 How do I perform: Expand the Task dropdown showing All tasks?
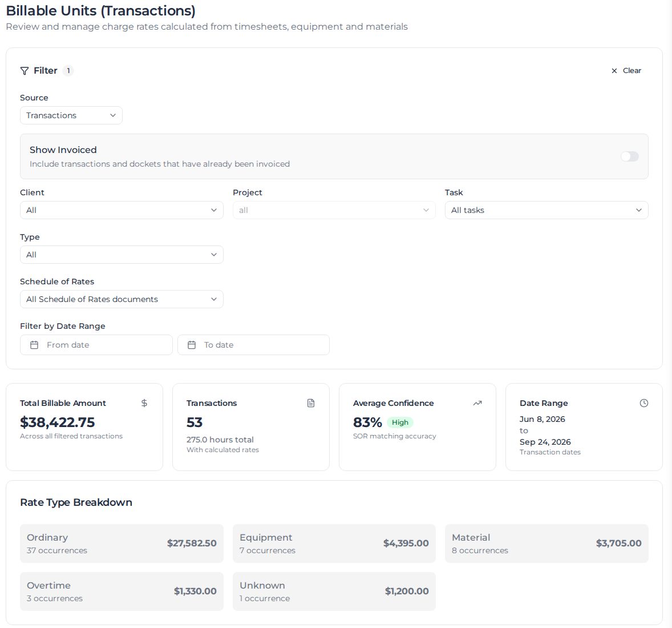(x=546, y=210)
